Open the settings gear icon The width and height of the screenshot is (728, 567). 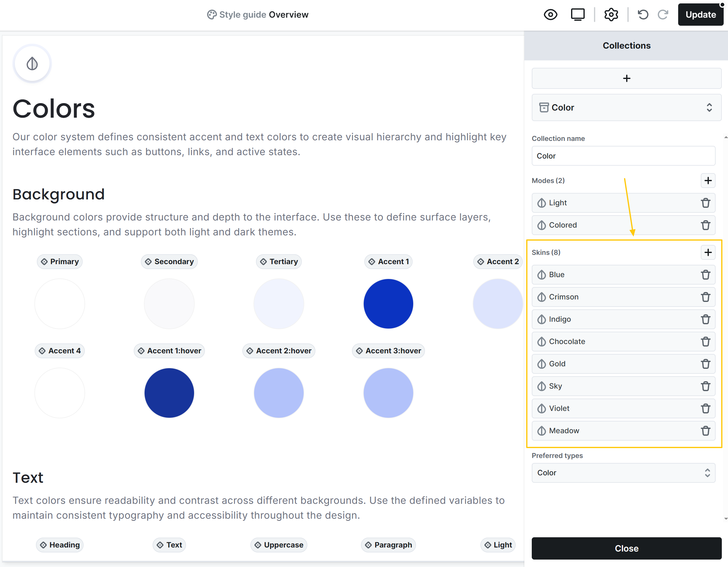(611, 15)
